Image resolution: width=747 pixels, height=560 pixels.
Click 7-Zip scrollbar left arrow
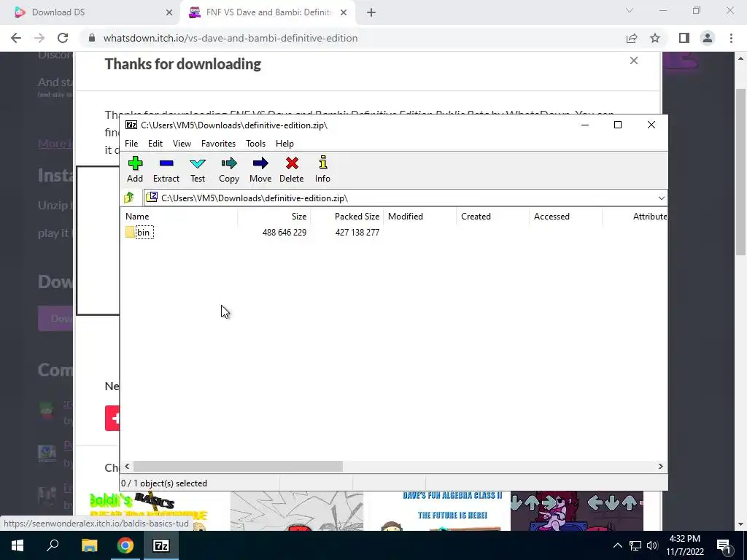127,466
